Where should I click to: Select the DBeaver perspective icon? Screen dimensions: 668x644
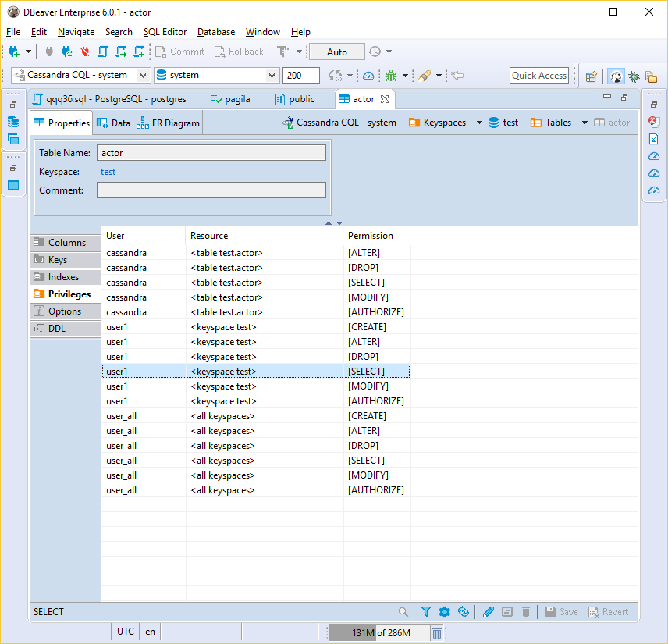coord(616,76)
